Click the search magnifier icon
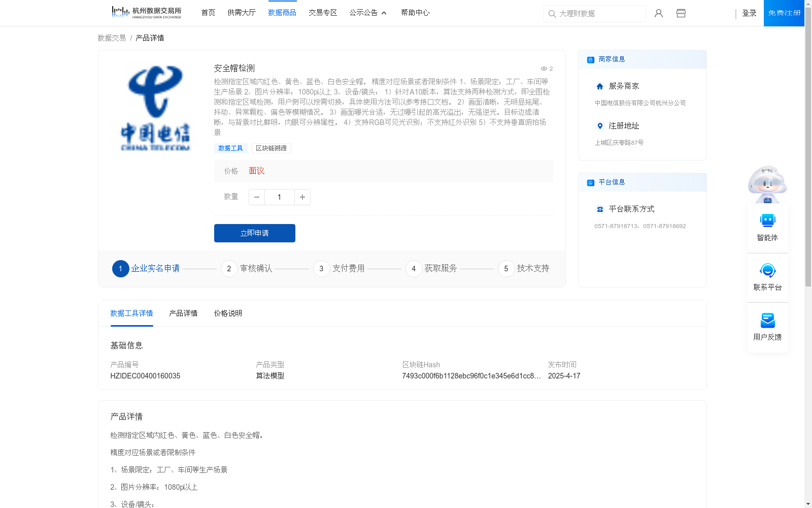Image resolution: width=812 pixels, height=508 pixels. tap(552, 14)
